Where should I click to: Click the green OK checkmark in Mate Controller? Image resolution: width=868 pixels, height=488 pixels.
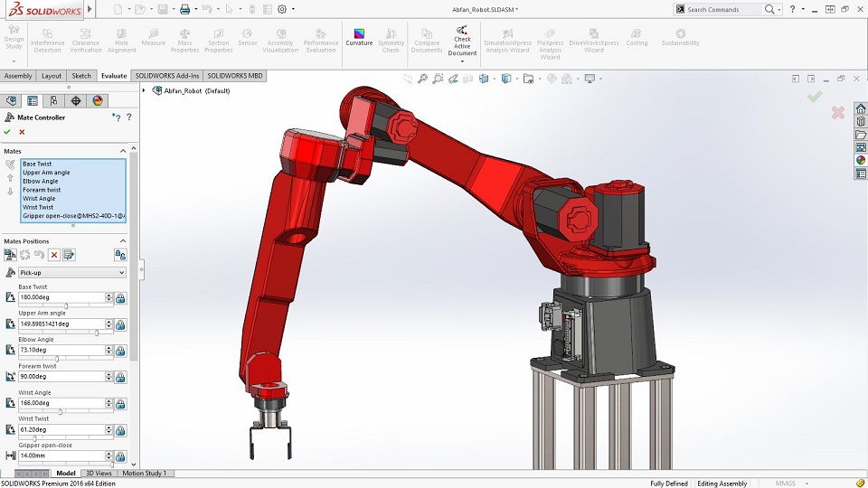tap(8, 132)
